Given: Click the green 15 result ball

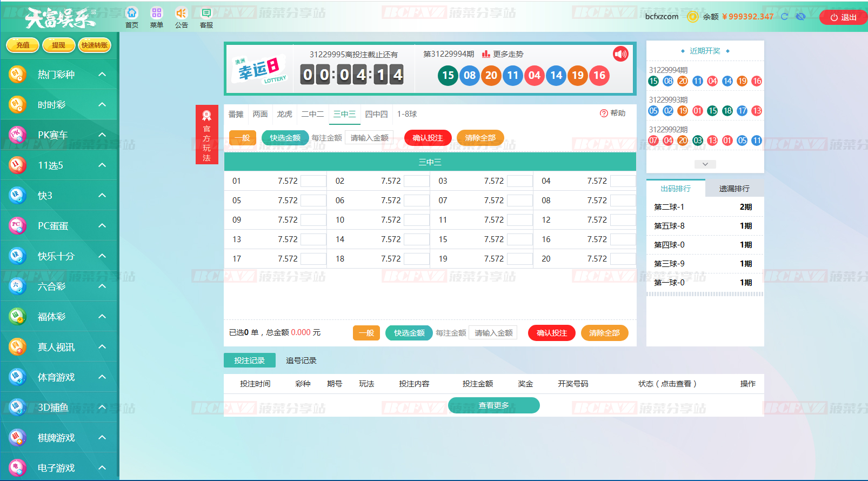Looking at the screenshot, I should point(448,76).
